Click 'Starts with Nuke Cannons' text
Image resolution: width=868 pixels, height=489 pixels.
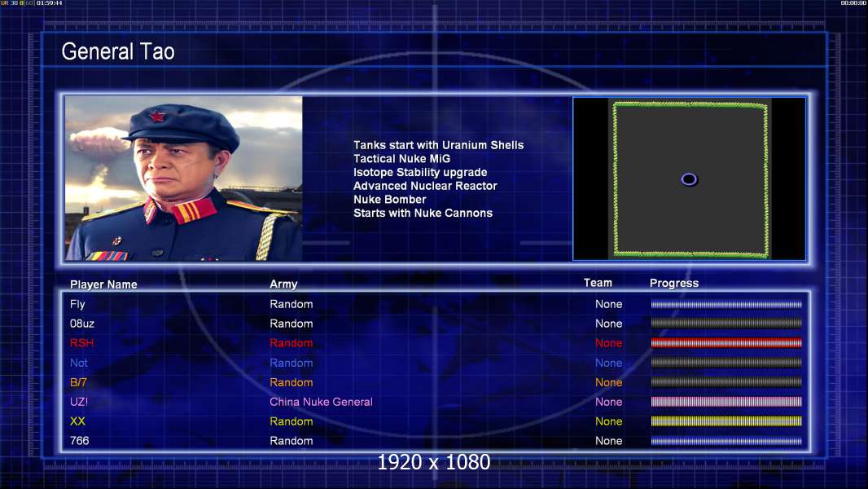click(x=423, y=214)
